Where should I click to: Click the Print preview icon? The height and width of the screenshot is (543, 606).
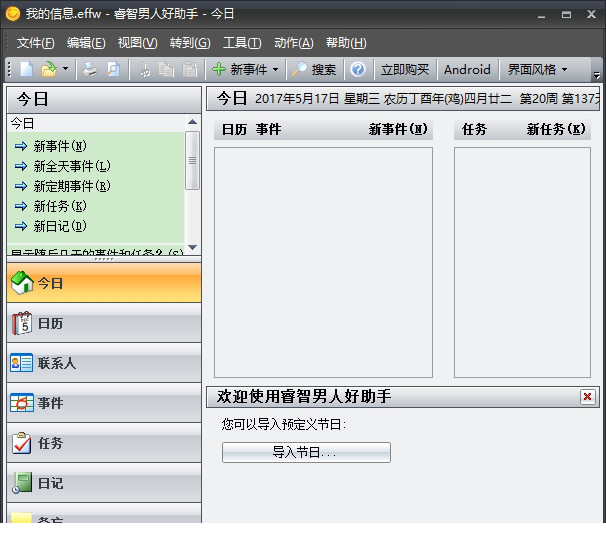[x=113, y=70]
